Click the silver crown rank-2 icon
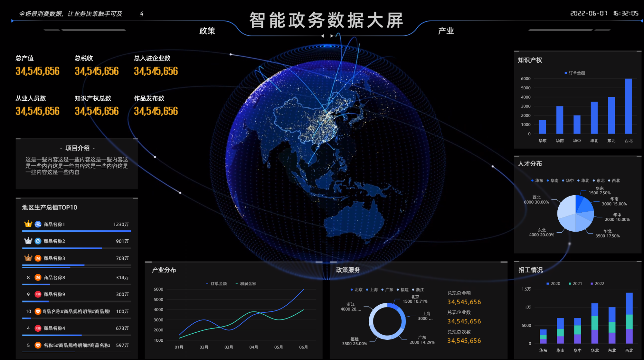The image size is (644, 360). 28,241
